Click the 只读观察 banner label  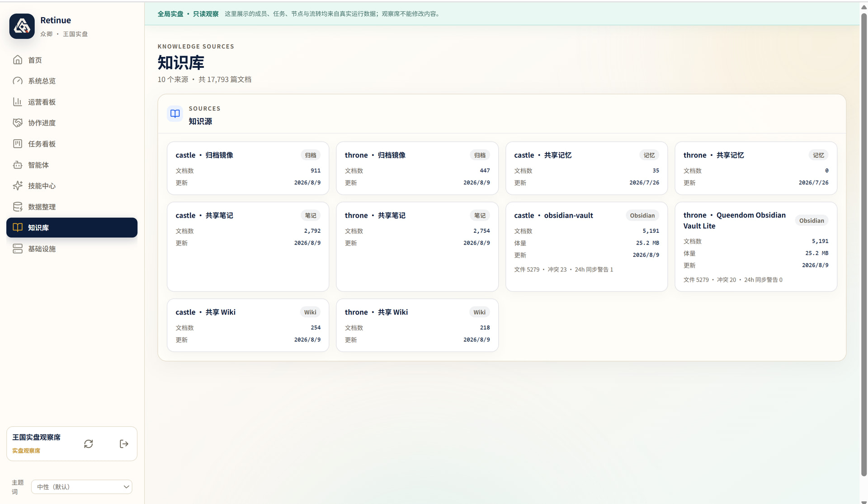click(x=206, y=14)
